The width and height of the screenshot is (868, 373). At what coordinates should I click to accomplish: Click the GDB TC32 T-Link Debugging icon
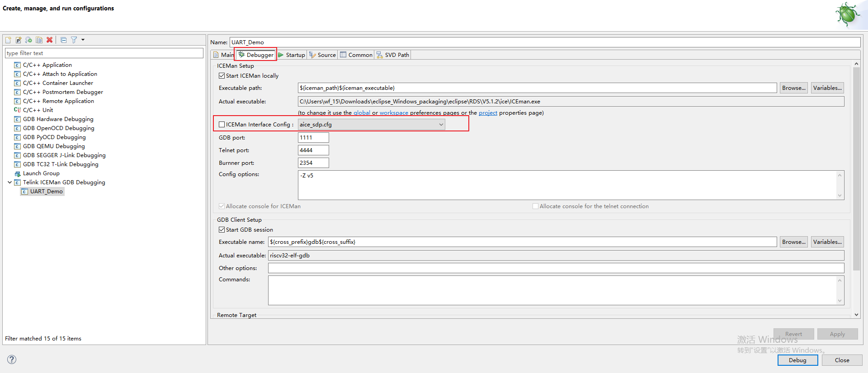point(17,164)
